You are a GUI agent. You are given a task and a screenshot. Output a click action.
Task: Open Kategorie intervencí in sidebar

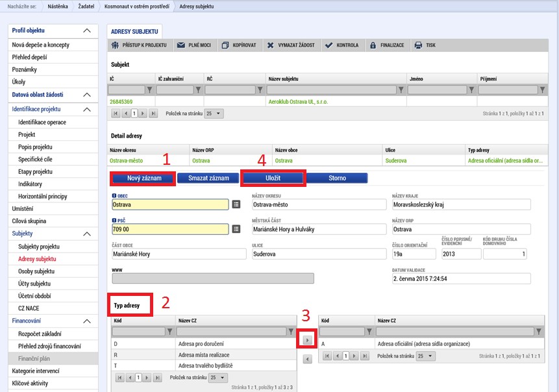[53, 371]
